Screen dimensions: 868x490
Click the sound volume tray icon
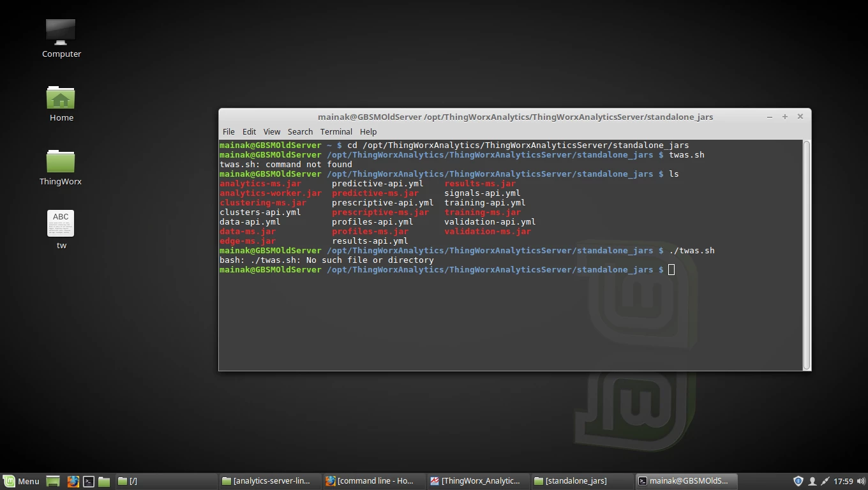pos(861,481)
